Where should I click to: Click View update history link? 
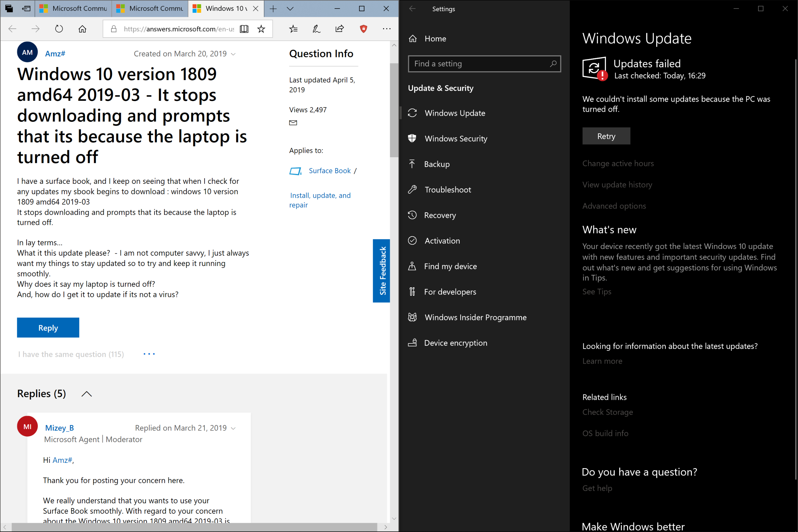point(617,185)
